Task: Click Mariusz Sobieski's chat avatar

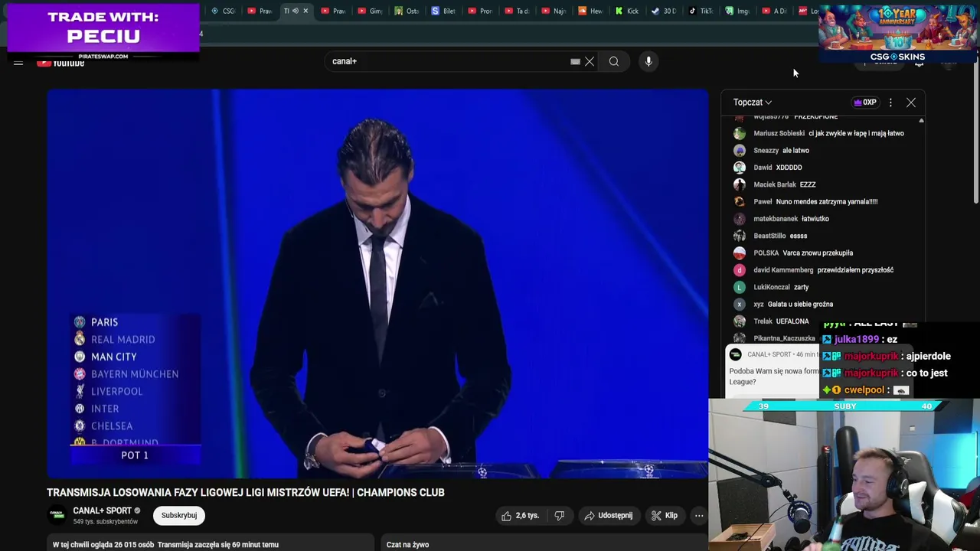Action: point(739,133)
